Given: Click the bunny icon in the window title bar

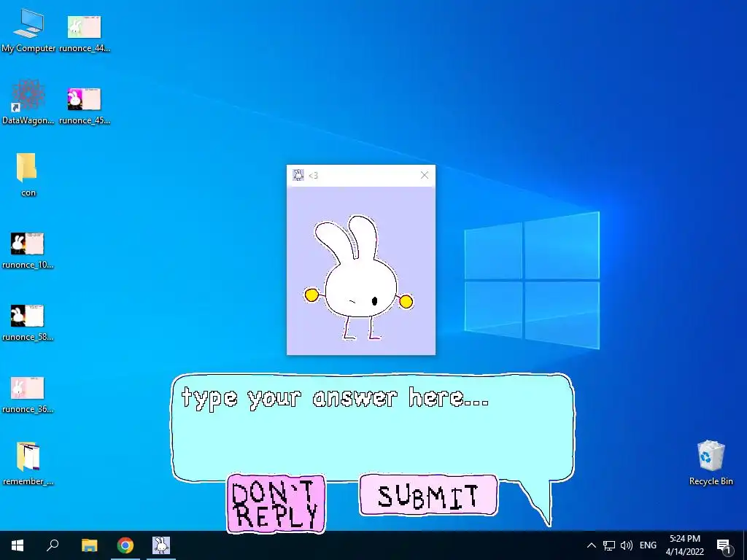Looking at the screenshot, I should tap(298, 175).
